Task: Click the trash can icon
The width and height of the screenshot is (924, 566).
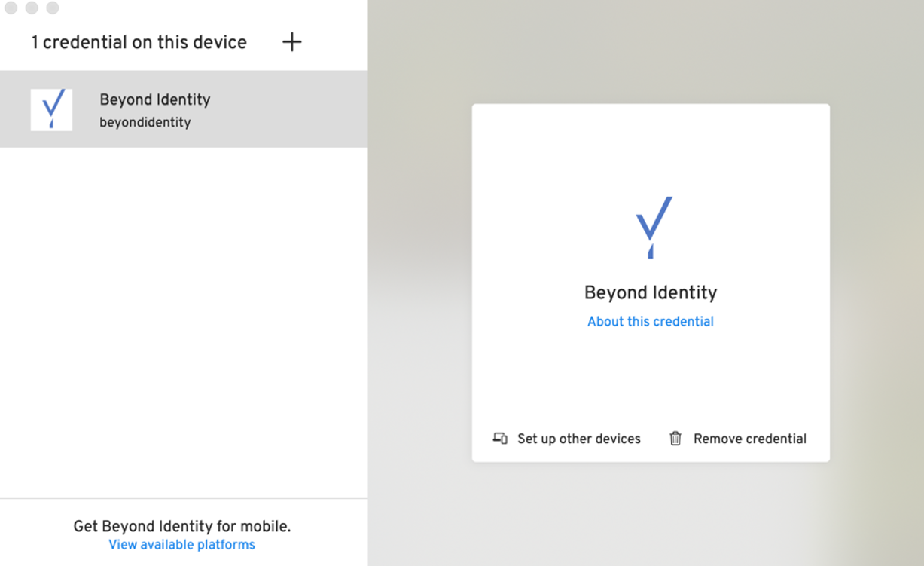Action: click(x=675, y=439)
